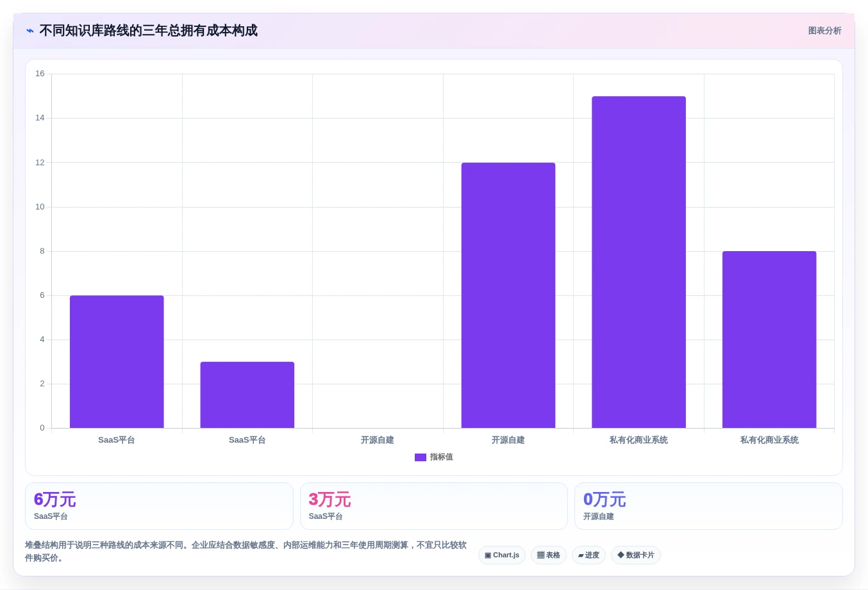
Task: Click the 6万元 value text
Action: pyautogui.click(x=55, y=500)
